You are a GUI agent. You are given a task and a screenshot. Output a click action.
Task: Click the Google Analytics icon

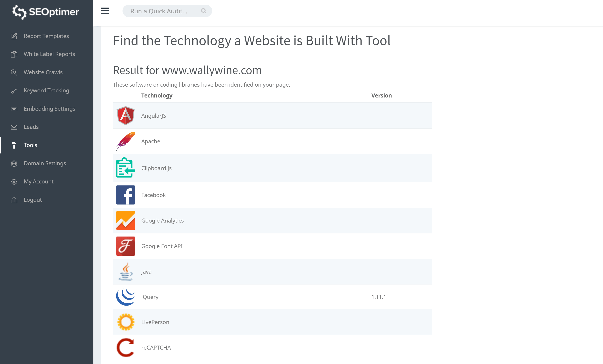click(126, 220)
